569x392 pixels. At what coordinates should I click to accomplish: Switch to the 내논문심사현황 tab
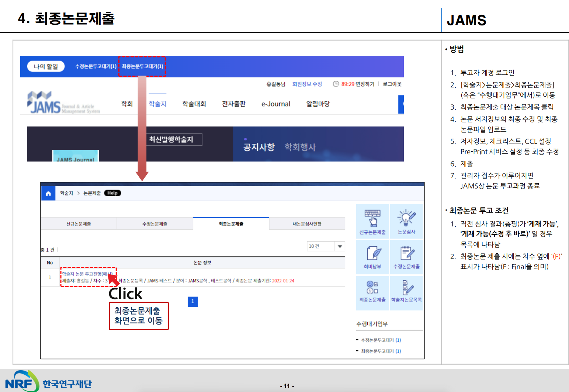click(307, 224)
